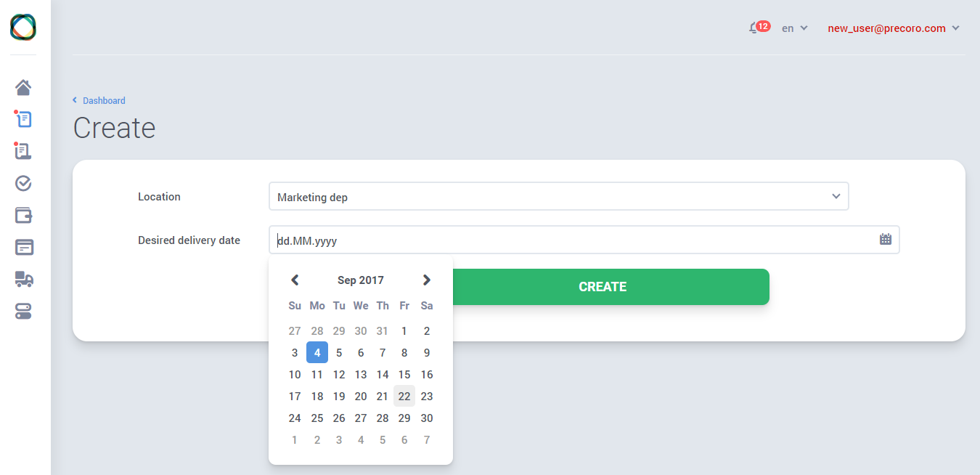
Task: Open the en language dropdown
Action: (794, 28)
